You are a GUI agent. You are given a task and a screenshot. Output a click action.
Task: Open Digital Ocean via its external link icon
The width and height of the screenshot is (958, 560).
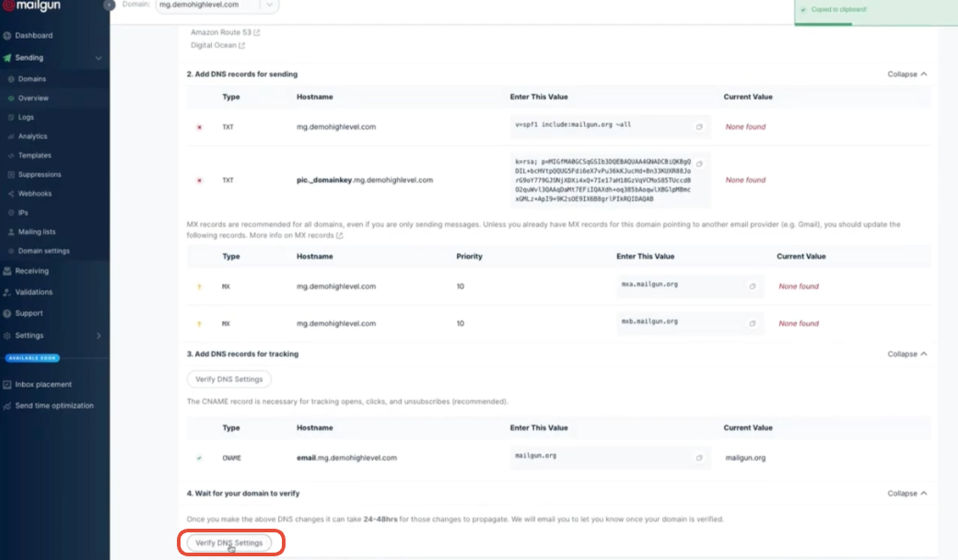point(243,44)
